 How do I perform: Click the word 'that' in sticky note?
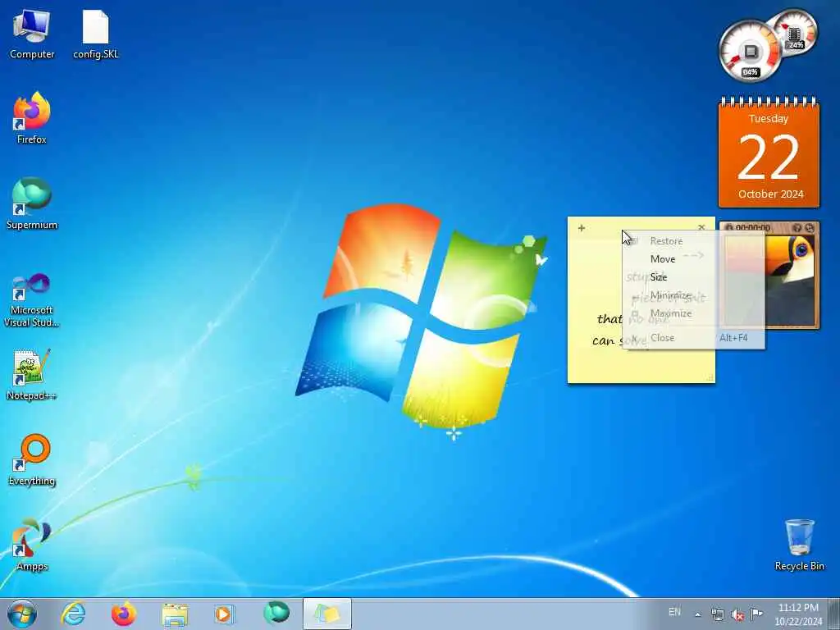pyautogui.click(x=609, y=319)
